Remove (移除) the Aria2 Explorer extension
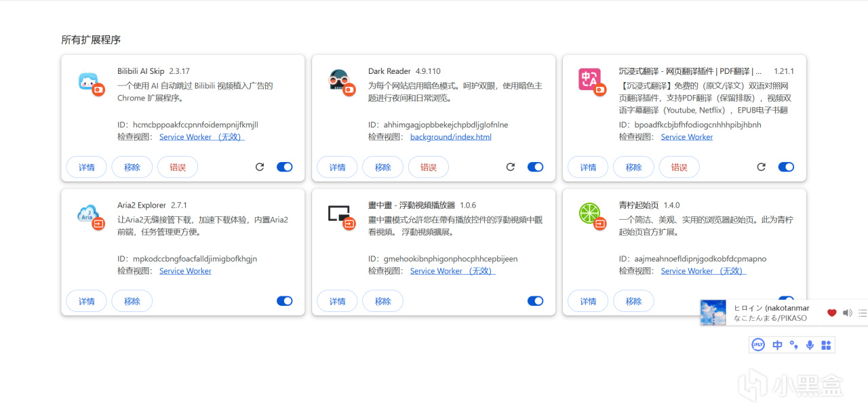868x413 pixels. pos(132,301)
